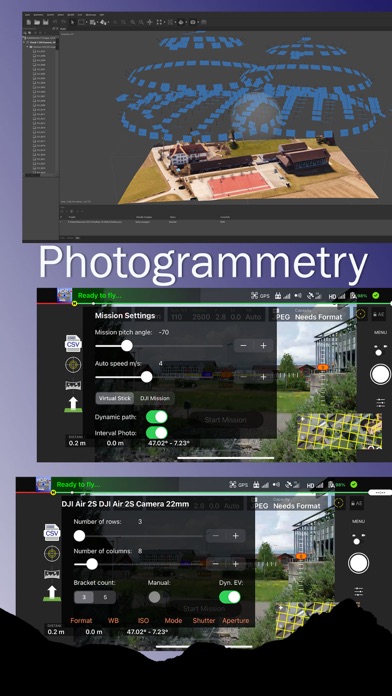Click the Mission pitch angle slider
The image size is (392, 696).
click(159, 346)
